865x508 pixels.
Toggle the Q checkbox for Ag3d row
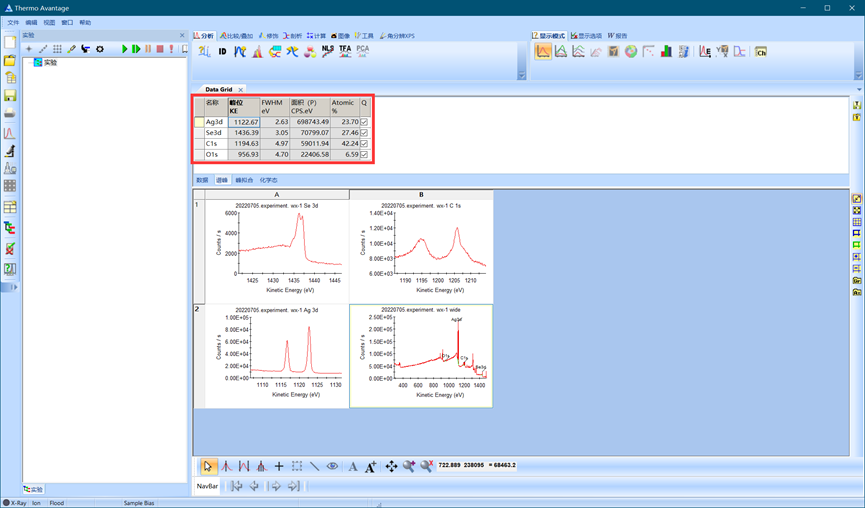(x=364, y=122)
